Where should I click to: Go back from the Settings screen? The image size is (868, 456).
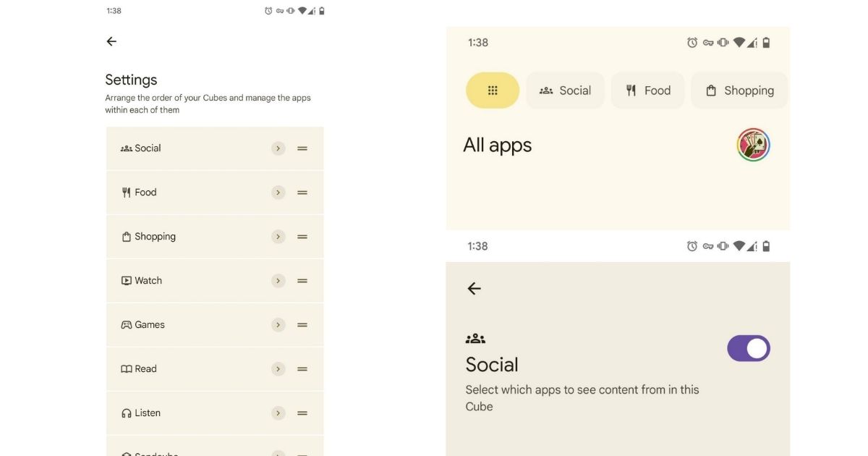[111, 41]
